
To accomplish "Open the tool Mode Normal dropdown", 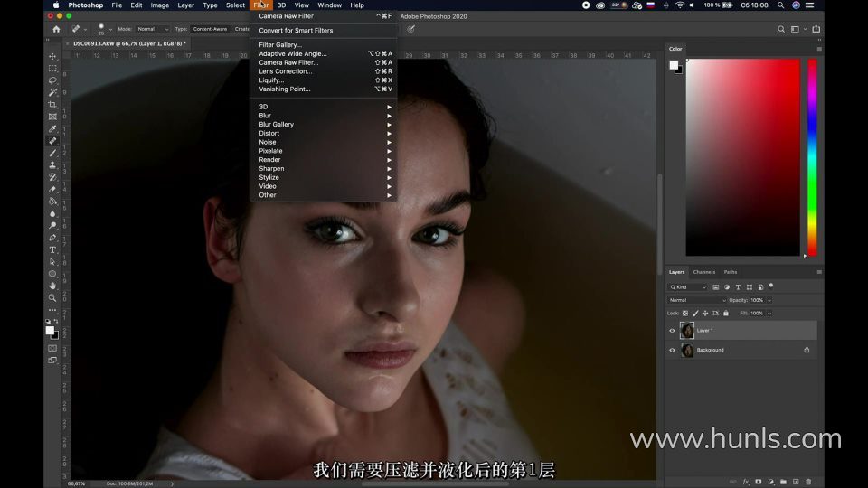I will click(152, 29).
